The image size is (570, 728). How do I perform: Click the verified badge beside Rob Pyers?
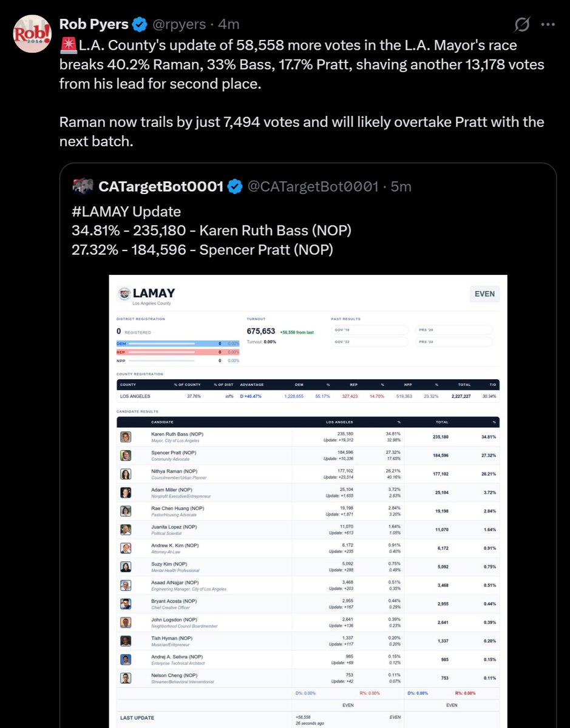[x=139, y=25]
